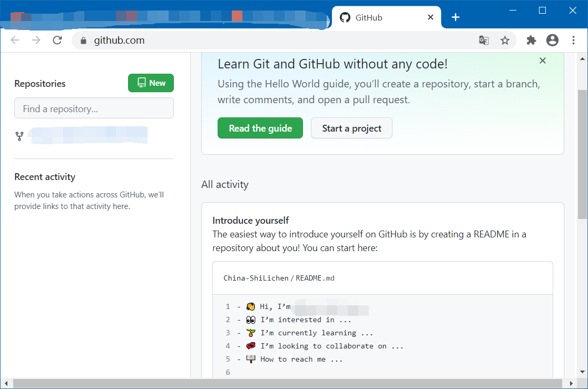Click the seedling emoji on line 3
This screenshot has height=389, width=588.
[x=250, y=333]
